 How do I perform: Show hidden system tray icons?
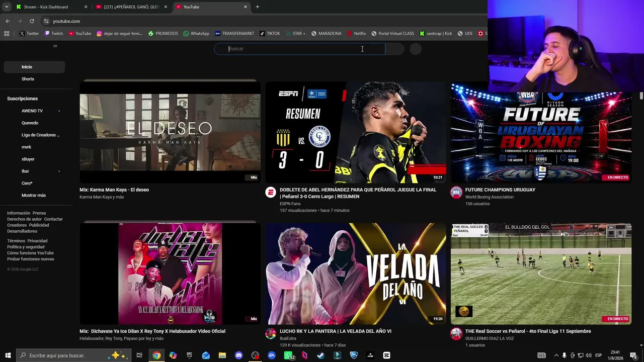pyautogui.click(x=556, y=355)
